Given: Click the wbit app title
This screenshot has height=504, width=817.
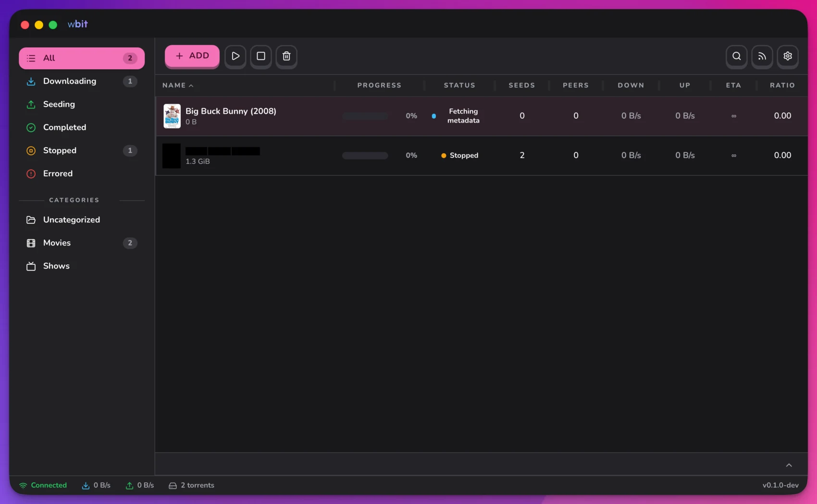Looking at the screenshot, I should (x=78, y=24).
